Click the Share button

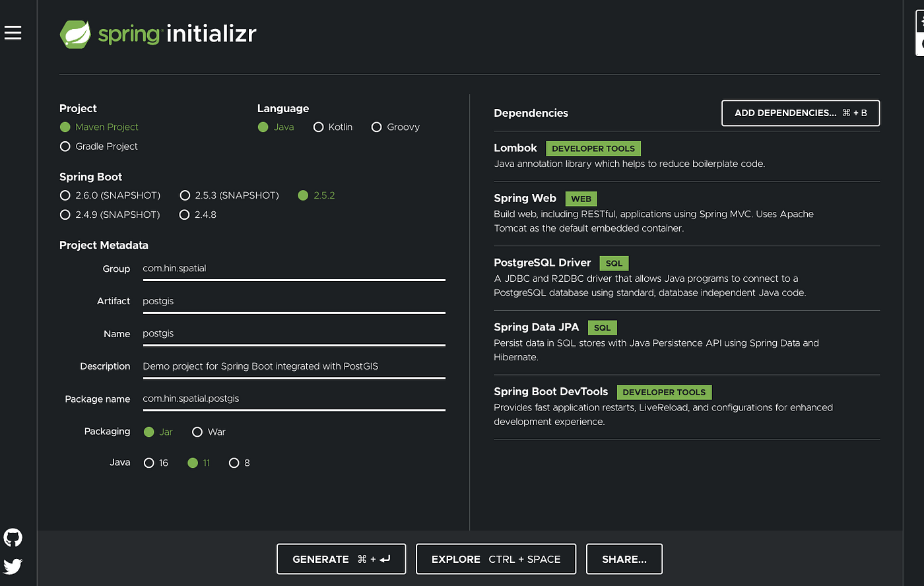[624, 559]
